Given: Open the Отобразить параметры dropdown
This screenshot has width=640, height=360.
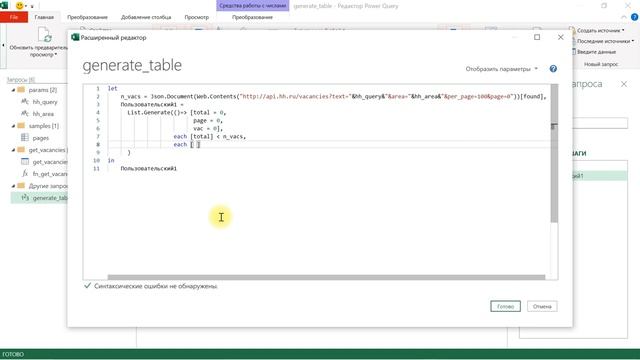Looking at the screenshot, I should 502,69.
